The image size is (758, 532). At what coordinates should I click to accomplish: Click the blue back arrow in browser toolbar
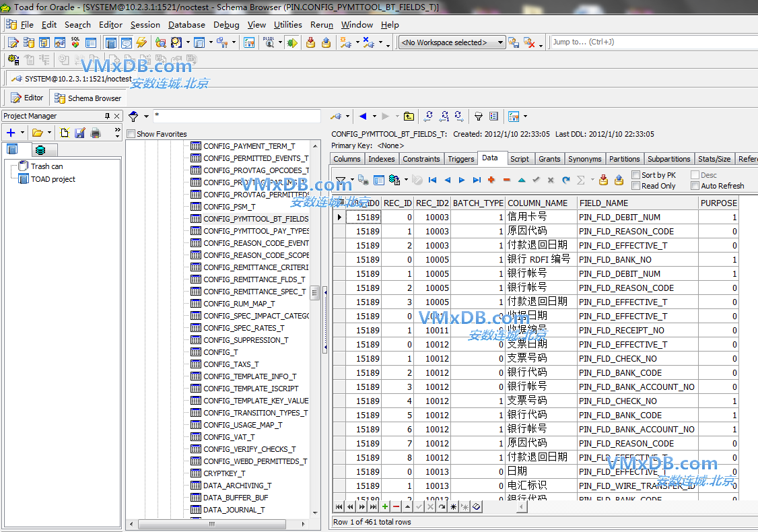[x=363, y=116]
